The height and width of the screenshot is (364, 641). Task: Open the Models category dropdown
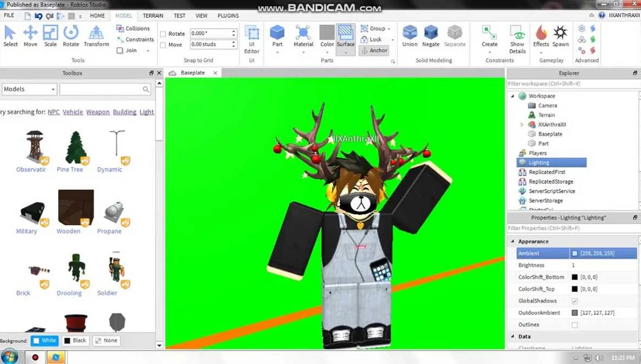(x=30, y=89)
